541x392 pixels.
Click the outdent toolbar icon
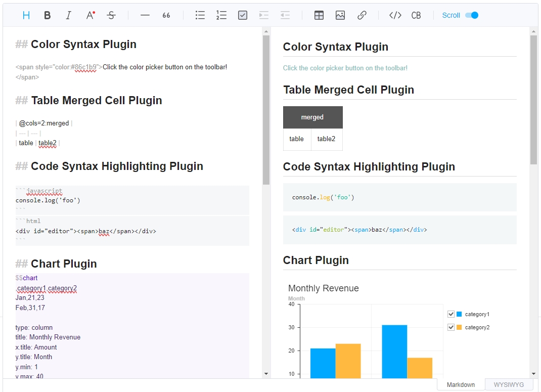pos(285,15)
